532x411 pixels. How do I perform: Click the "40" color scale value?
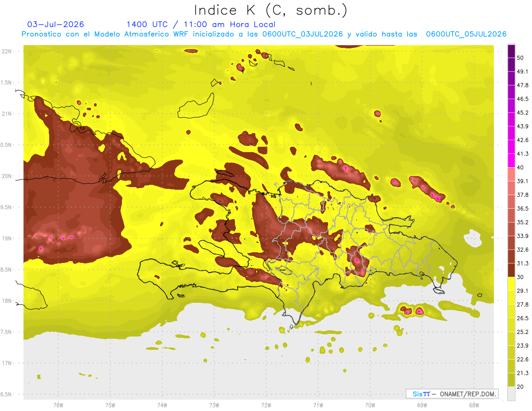click(520, 168)
